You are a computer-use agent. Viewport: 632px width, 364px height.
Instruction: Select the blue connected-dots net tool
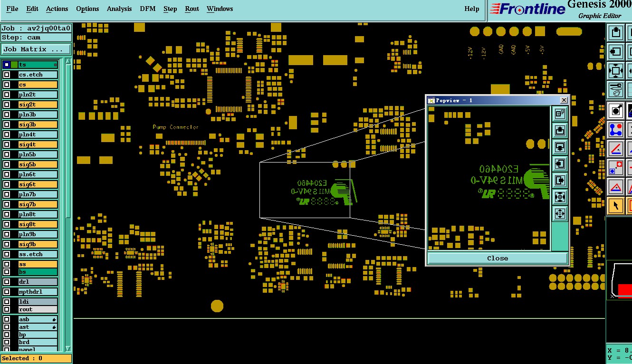pyautogui.click(x=616, y=129)
